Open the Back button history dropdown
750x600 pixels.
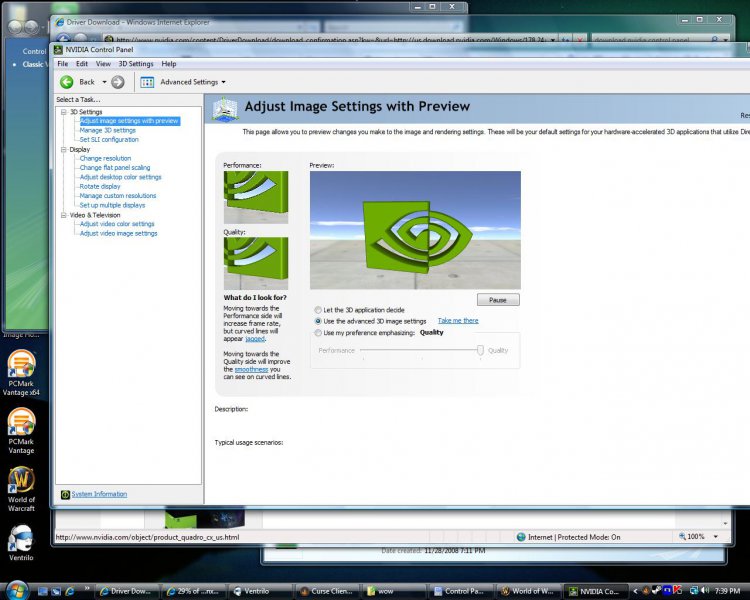pyautogui.click(x=104, y=82)
